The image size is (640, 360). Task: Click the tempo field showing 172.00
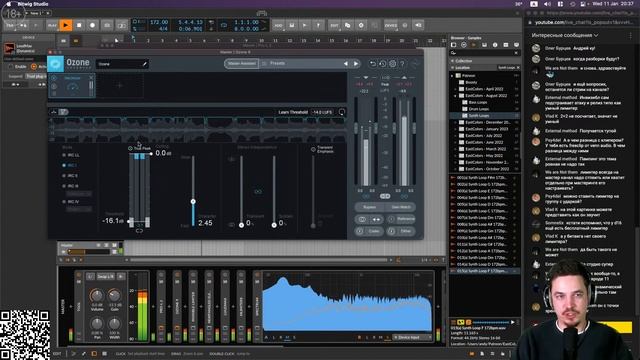(x=159, y=22)
